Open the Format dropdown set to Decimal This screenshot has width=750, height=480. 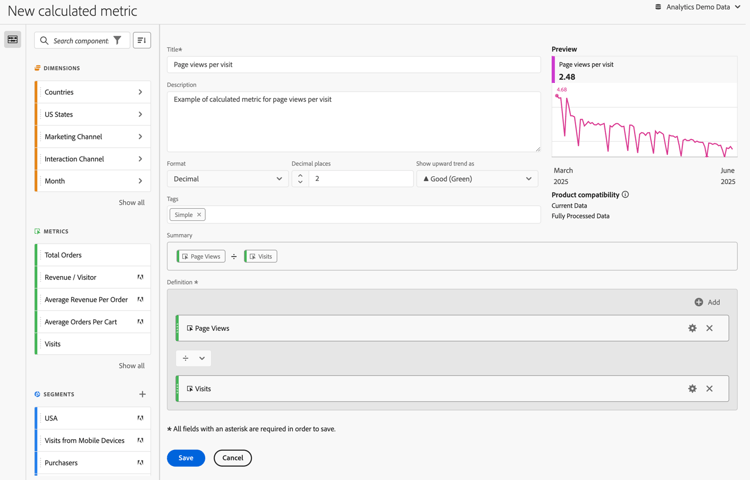(227, 179)
